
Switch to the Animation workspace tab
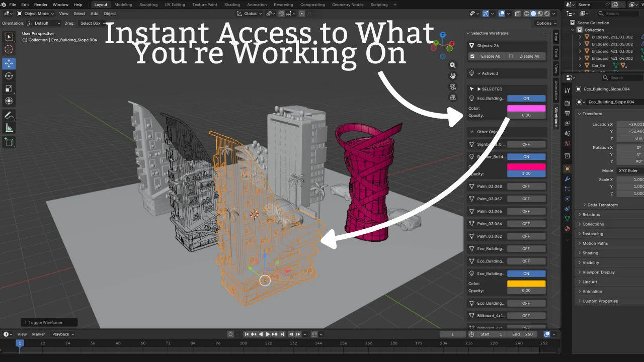click(x=257, y=5)
